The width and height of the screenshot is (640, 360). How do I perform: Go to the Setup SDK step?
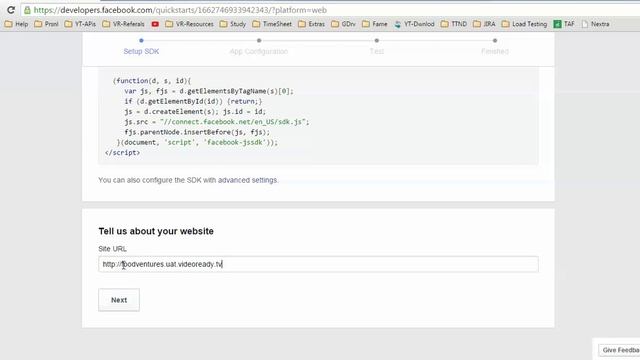click(141, 51)
